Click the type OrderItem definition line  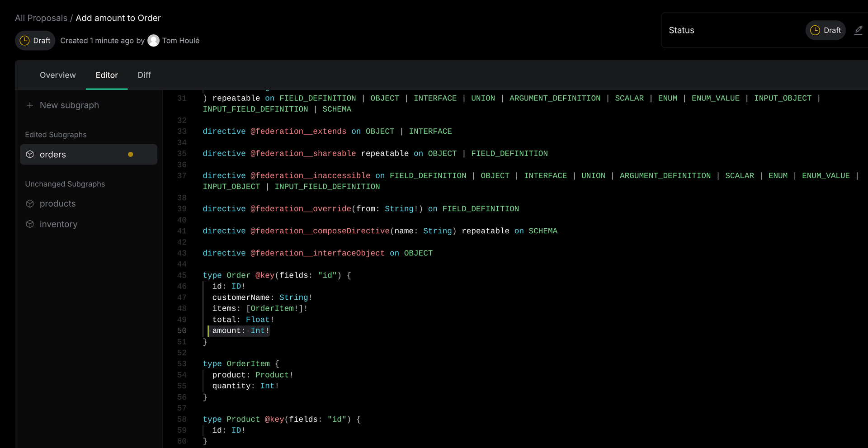241,364
